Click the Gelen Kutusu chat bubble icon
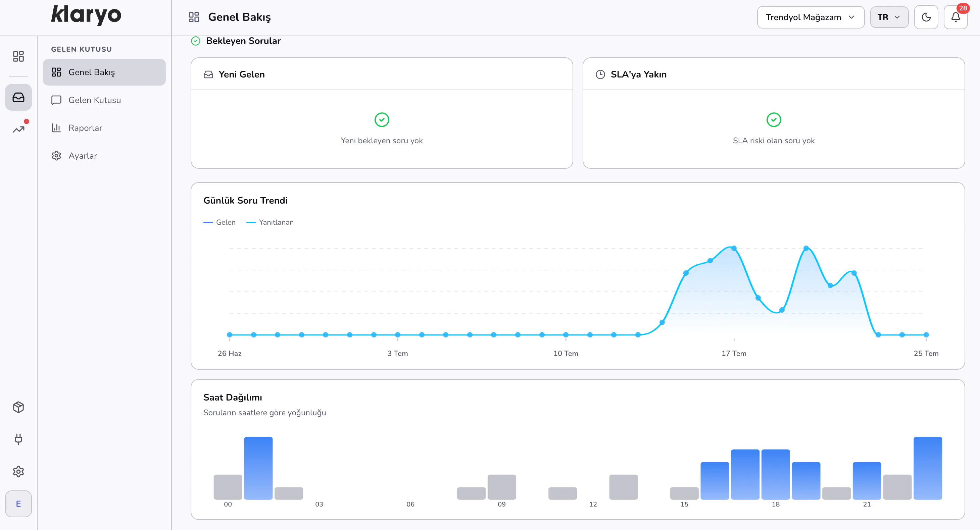The image size is (980, 530). click(x=56, y=100)
